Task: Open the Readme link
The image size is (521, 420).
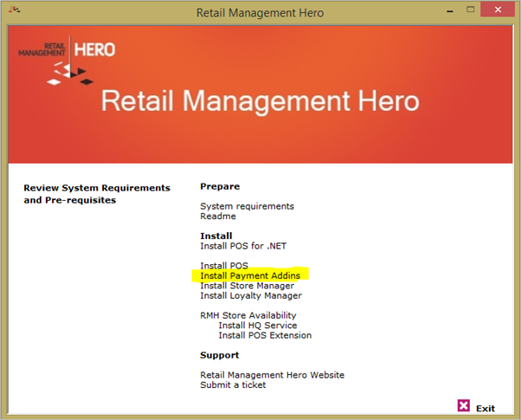Action: (x=218, y=216)
